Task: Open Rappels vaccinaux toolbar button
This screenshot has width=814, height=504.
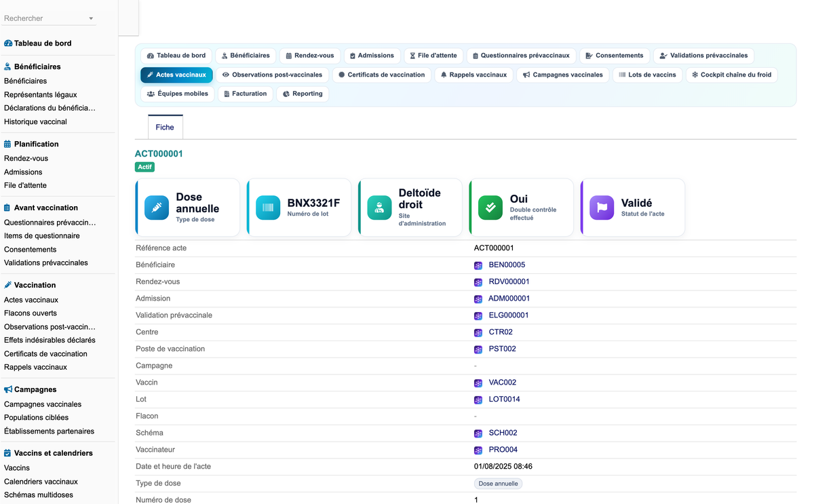Action: click(473, 75)
